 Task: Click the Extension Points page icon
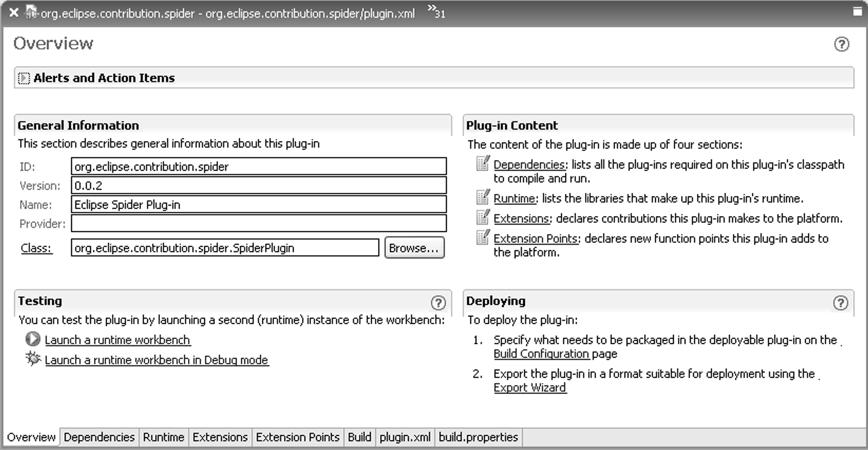tap(483, 238)
